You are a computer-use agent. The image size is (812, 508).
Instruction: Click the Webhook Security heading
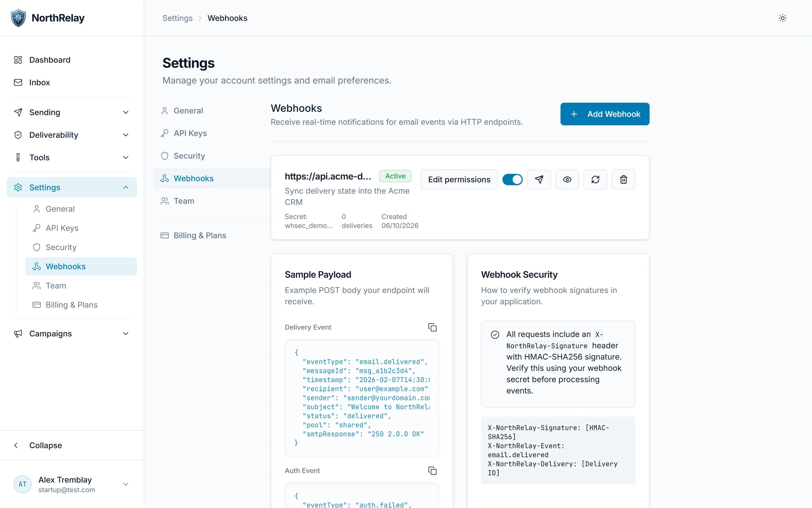coord(519,275)
